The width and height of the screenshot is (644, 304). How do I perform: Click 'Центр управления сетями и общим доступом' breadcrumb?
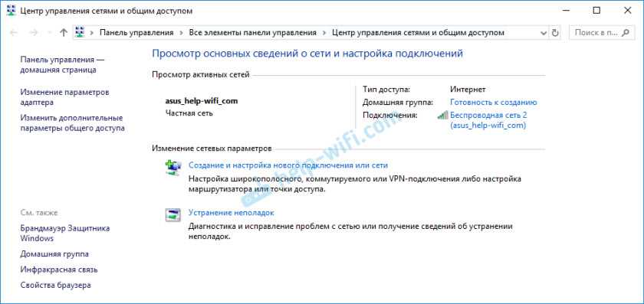(x=418, y=32)
